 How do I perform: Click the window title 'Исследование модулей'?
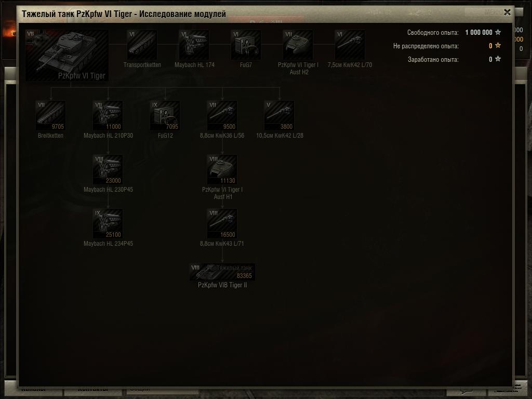point(182,14)
